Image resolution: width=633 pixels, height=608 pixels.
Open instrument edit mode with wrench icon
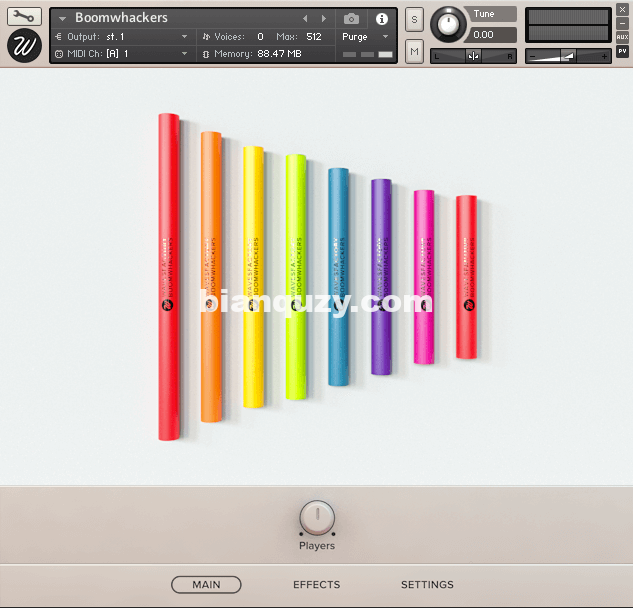(x=24, y=17)
